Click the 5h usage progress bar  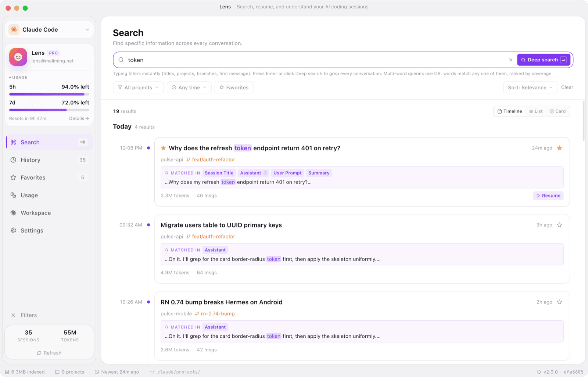pyautogui.click(x=49, y=94)
